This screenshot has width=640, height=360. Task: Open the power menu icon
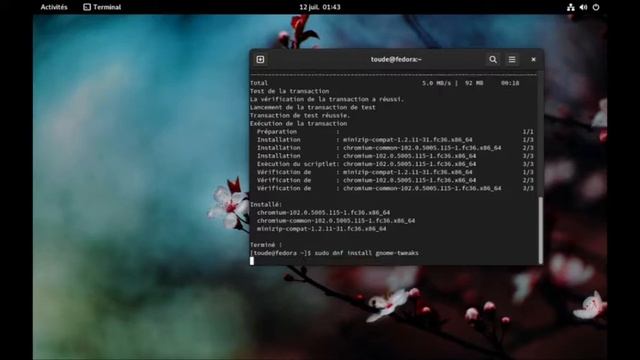(596, 7)
